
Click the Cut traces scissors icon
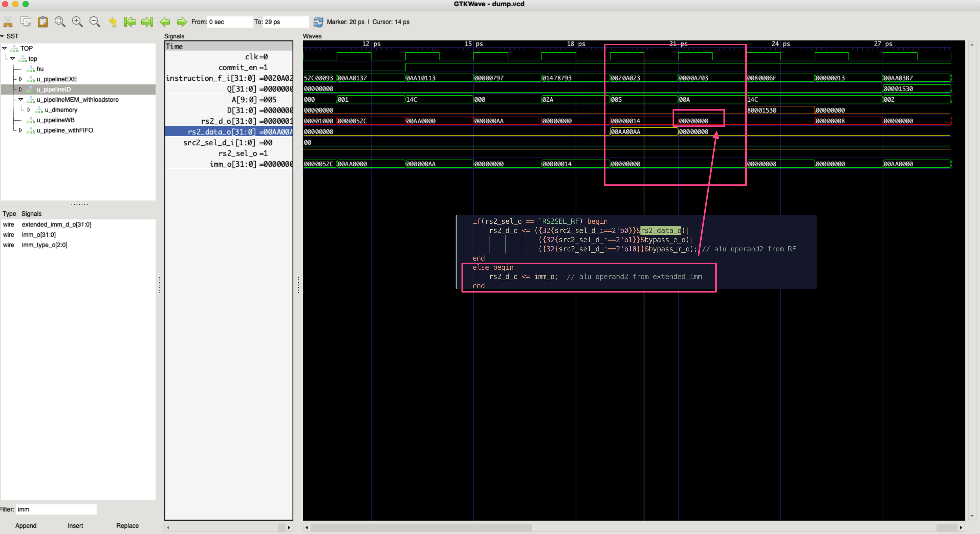pyautogui.click(x=8, y=22)
